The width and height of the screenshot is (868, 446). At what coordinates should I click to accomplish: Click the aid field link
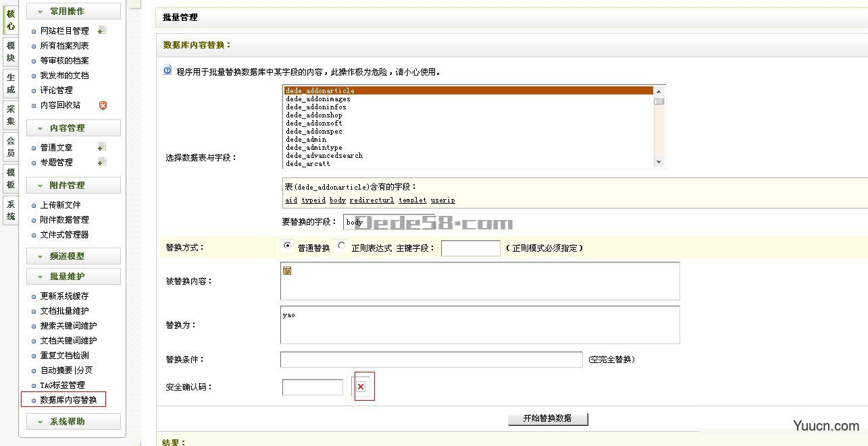(291, 200)
